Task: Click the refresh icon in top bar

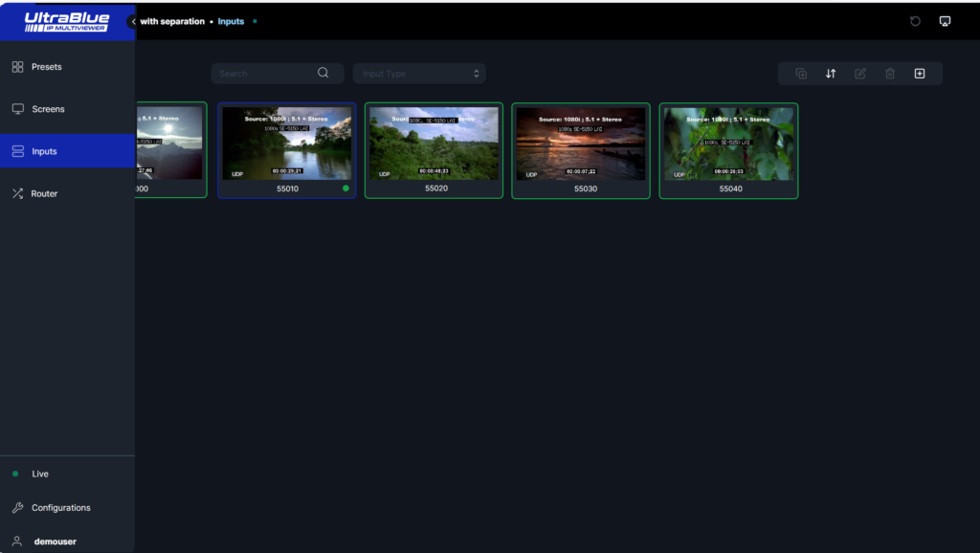Action: [x=915, y=21]
